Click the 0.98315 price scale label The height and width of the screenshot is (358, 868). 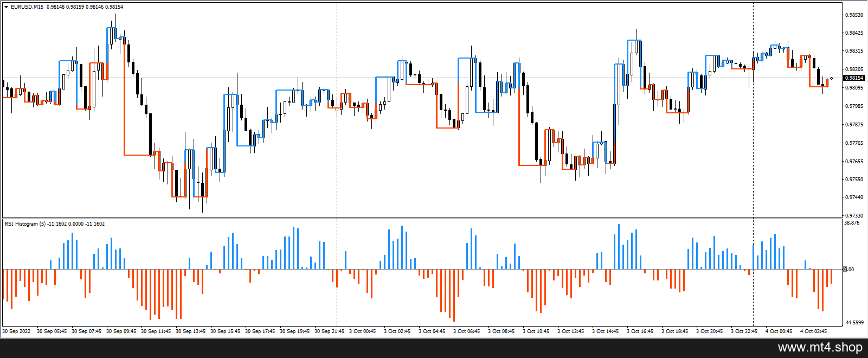854,51
